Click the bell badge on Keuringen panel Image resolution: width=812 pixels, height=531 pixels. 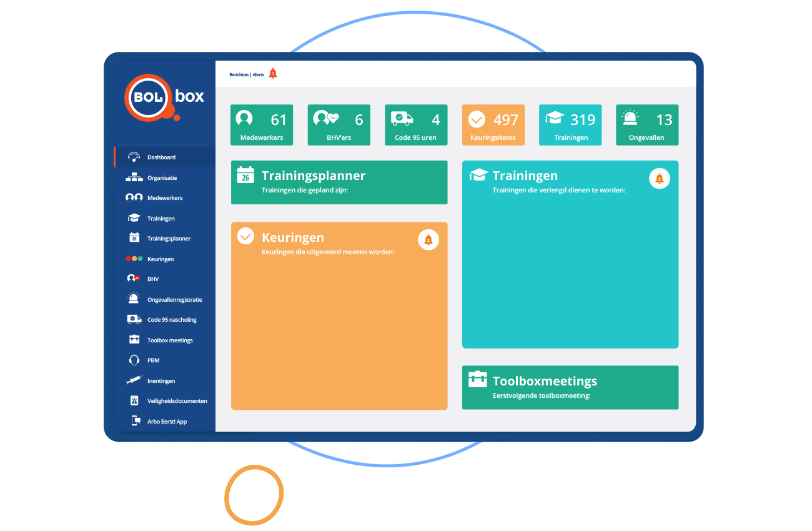[x=428, y=239]
